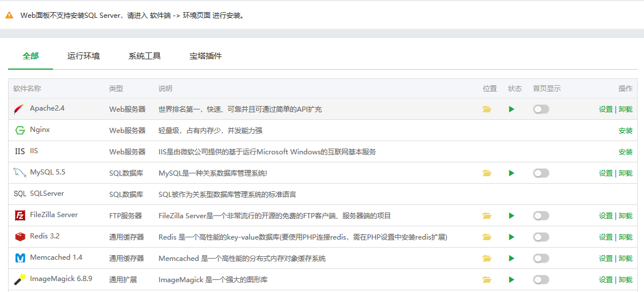
Task: Click 安装 to install IIS
Action: coord(626,152)
